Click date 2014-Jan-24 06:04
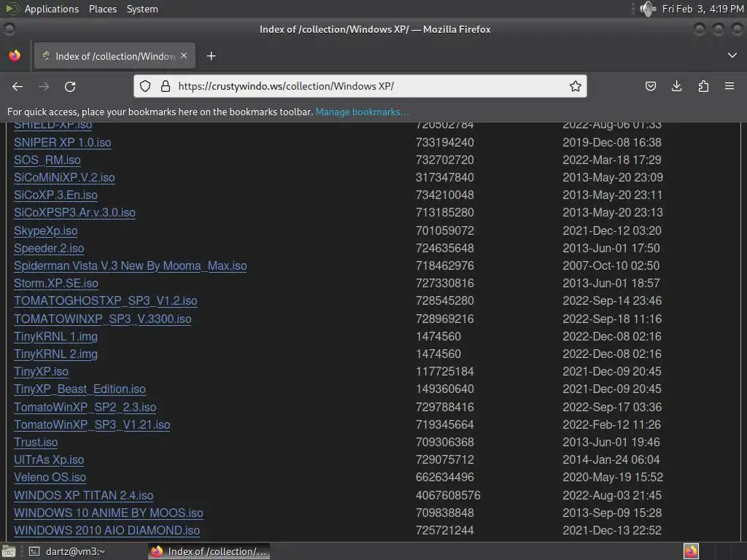Image resolution: width=747 pixels, height=560 pixels. [x=611, y=460]
